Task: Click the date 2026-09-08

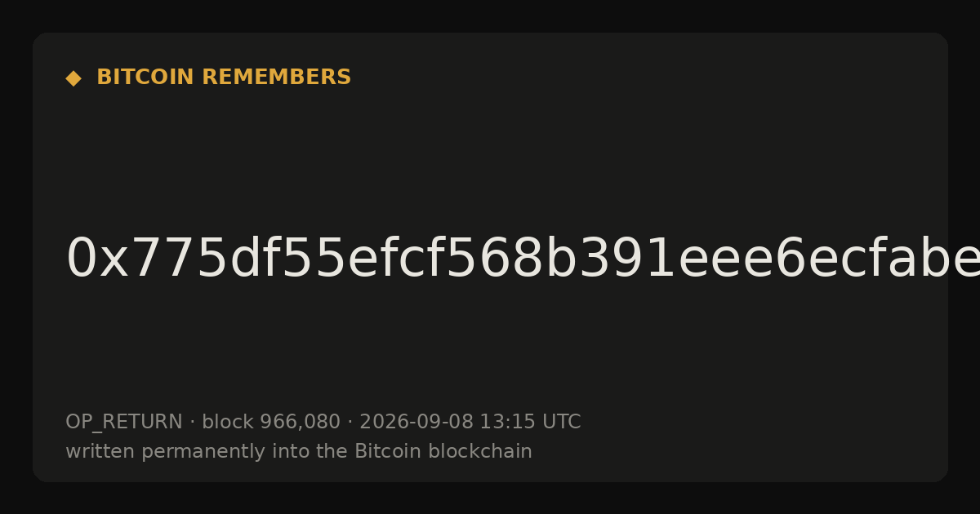Action: coord(416,422)
